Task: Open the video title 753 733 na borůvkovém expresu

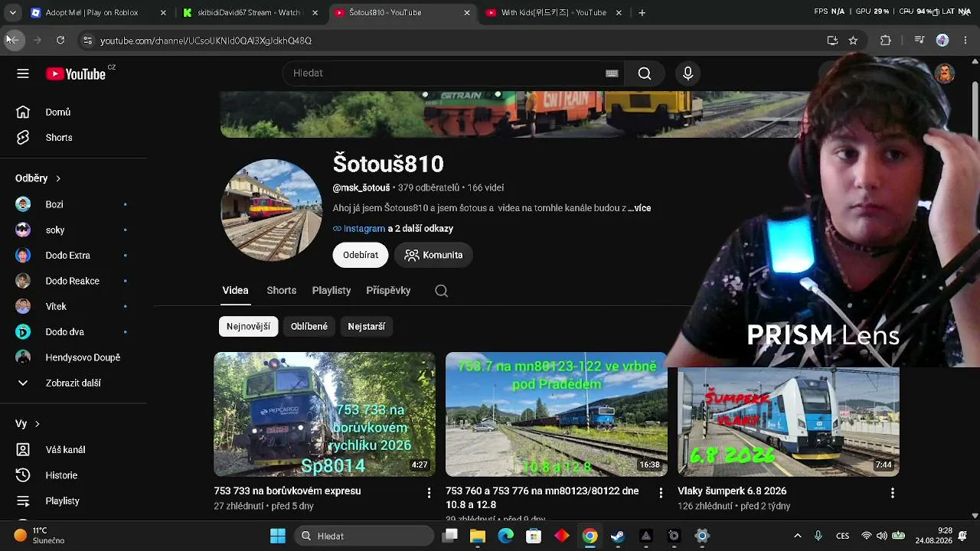Action: 287,491
